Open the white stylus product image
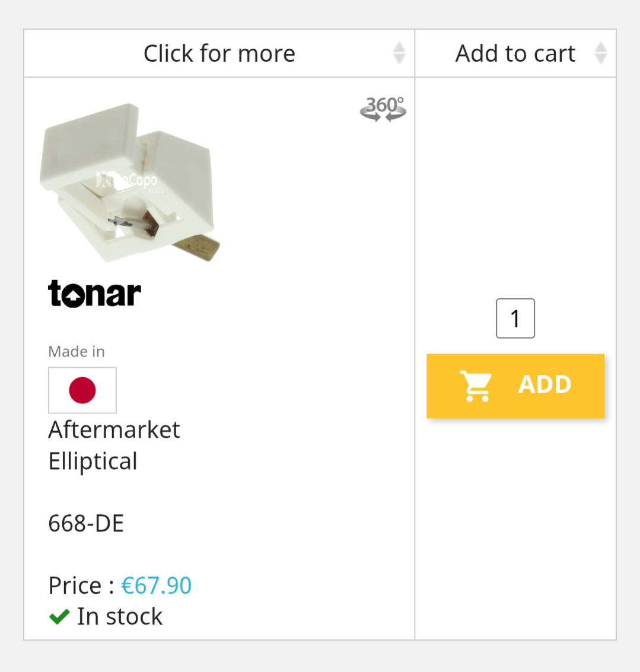 tap(129, 182)
